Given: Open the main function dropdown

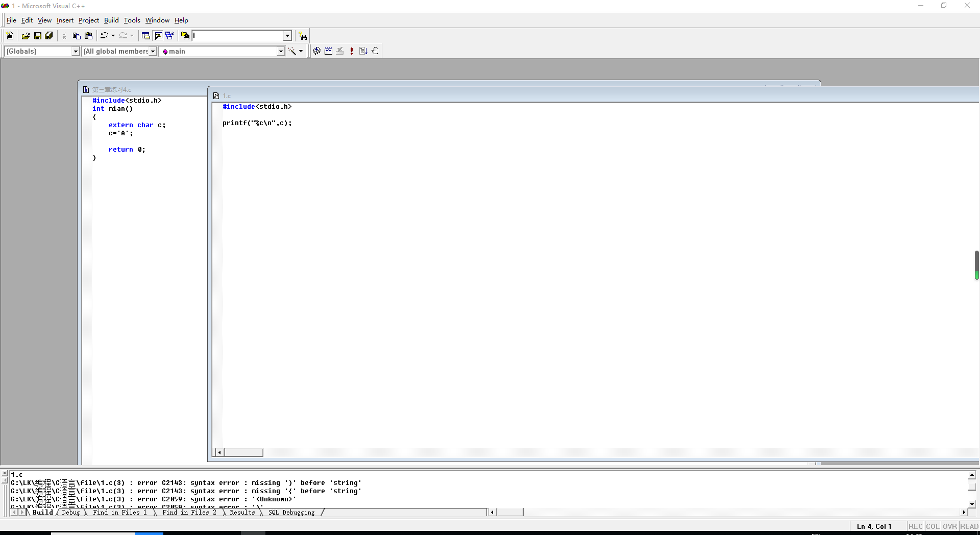Looking at the screenshot, I should coord(280,51).
